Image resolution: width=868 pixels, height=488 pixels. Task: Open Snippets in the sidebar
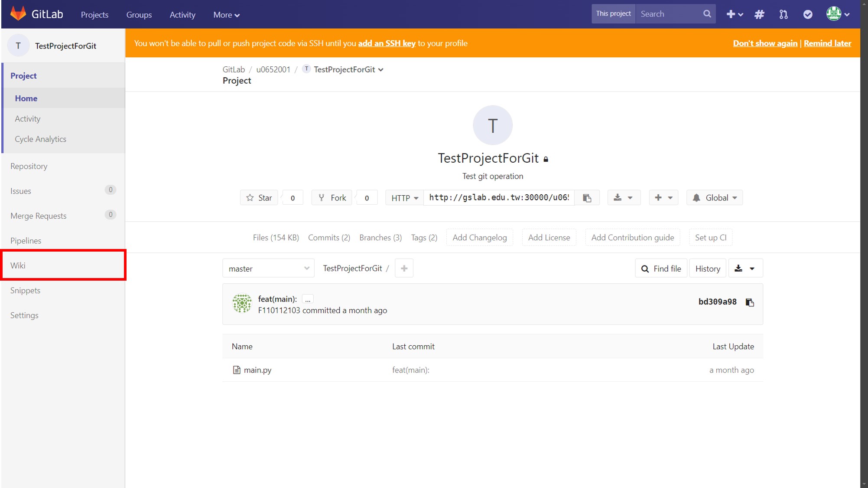pos(63,290)
